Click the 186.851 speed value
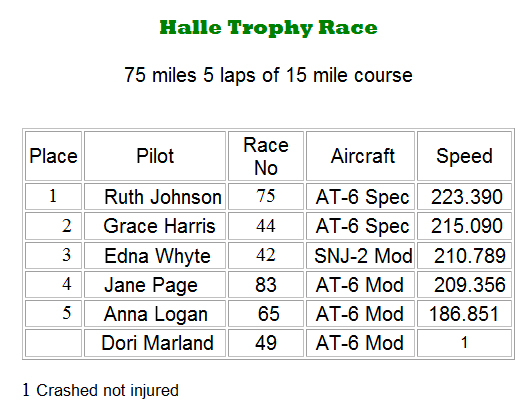This screenshot has width=529, height=408. pos(464,314)
